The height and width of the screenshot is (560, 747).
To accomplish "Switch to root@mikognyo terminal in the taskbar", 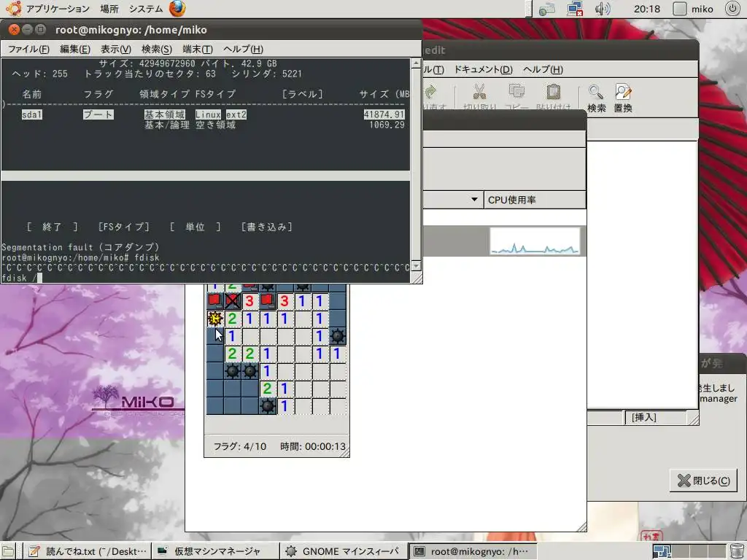I will click(472, 551).
